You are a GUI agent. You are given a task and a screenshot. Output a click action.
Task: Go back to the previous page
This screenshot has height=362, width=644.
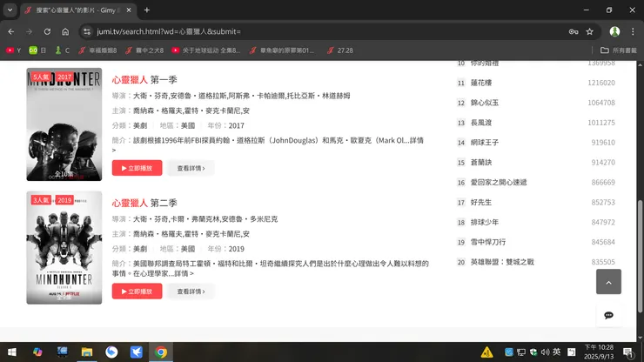11,31
